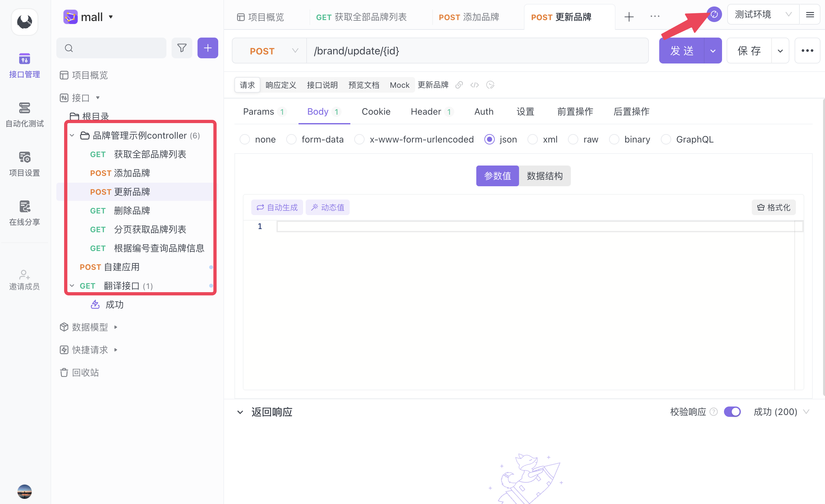Screen dimensions: 825x504
Task: Switch to the Header tab
Action: click(x=426, y=111)
